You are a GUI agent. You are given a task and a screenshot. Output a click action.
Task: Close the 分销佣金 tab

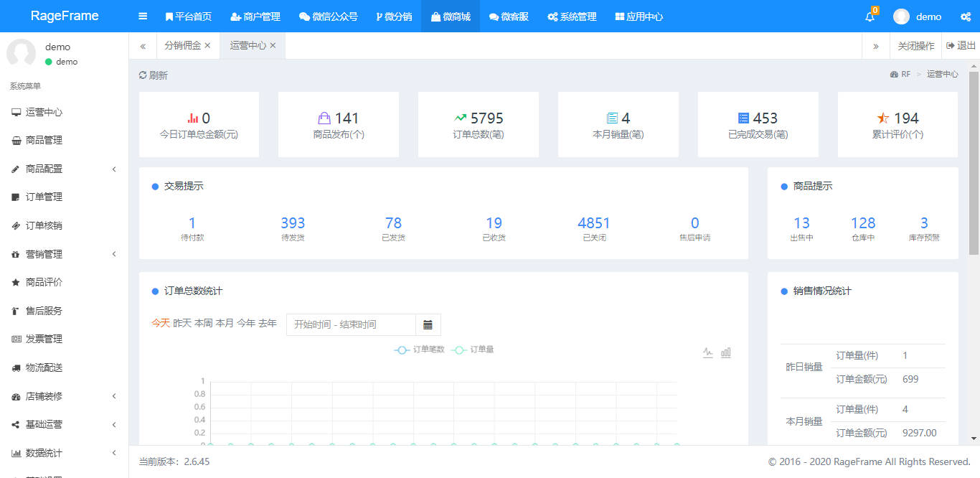pyautogui.click(x=207, y=45)
